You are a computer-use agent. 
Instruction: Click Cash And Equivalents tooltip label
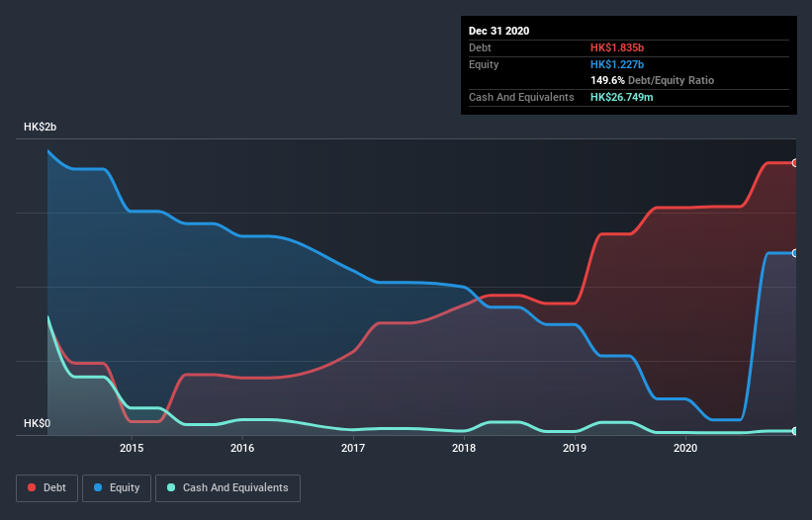point(521,97)
